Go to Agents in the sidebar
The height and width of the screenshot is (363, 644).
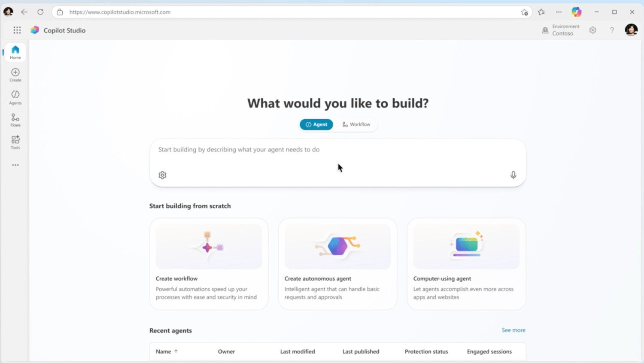(x=15, y=97)
